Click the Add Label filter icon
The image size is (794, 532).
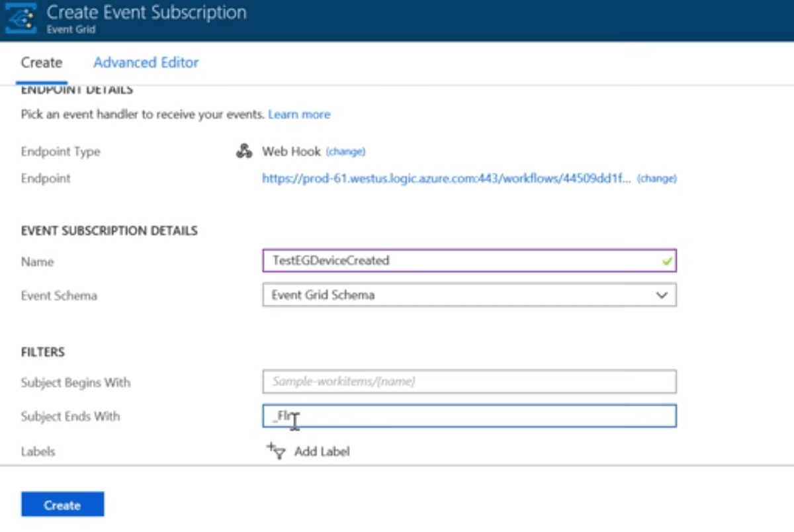tap(276, 451)
